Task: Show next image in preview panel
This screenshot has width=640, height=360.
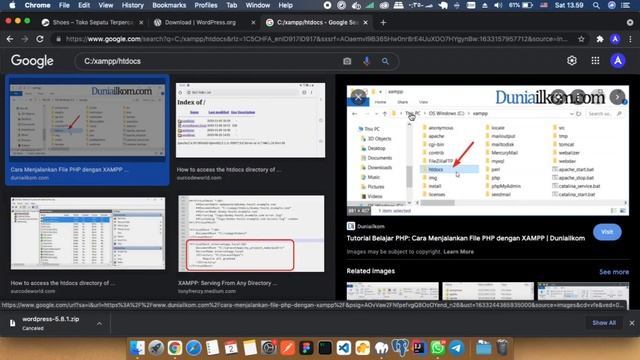Action: [x=617, y=97]
